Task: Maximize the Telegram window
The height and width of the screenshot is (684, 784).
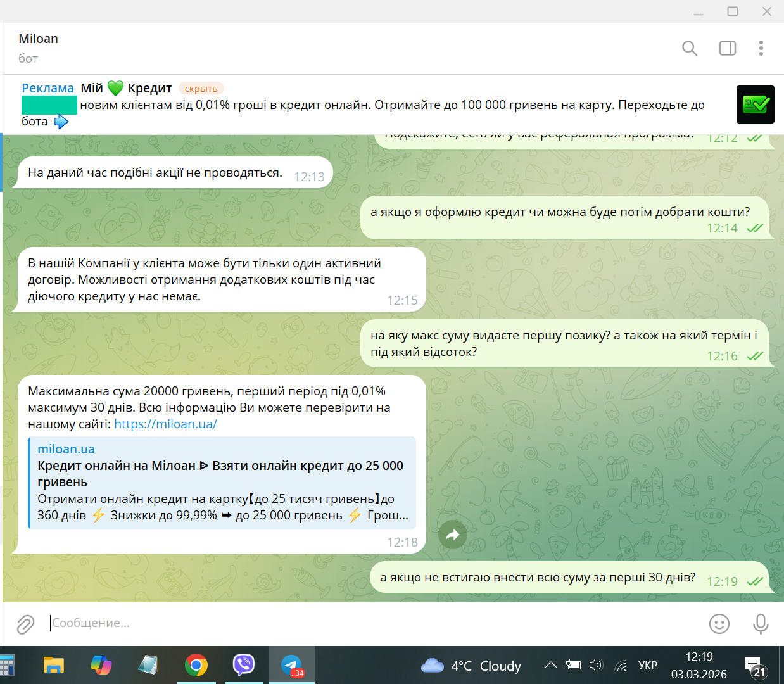Action: [733, 11]
